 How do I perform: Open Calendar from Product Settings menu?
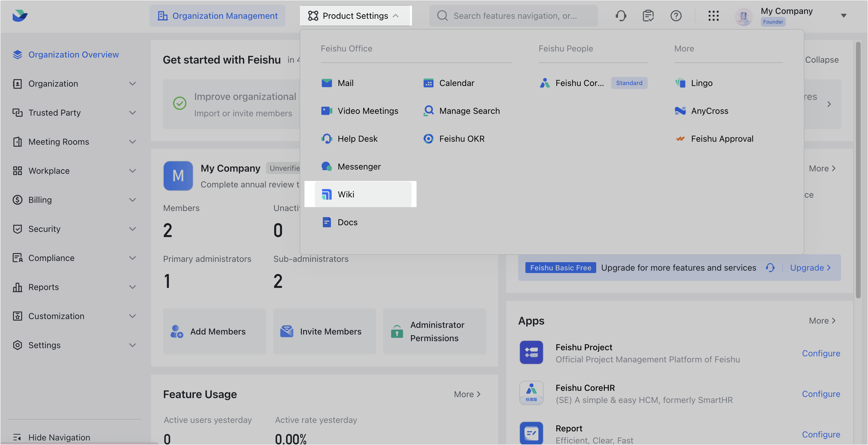[x=449, y=83]
